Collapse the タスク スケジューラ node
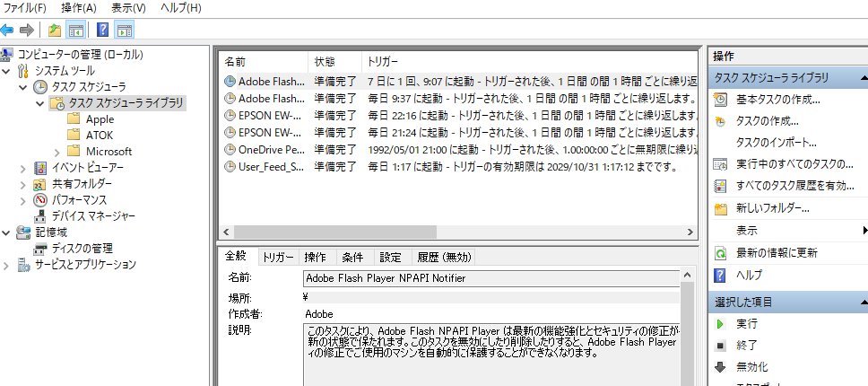The width and height of the screenshot is (868, 386). click(22, 87)
